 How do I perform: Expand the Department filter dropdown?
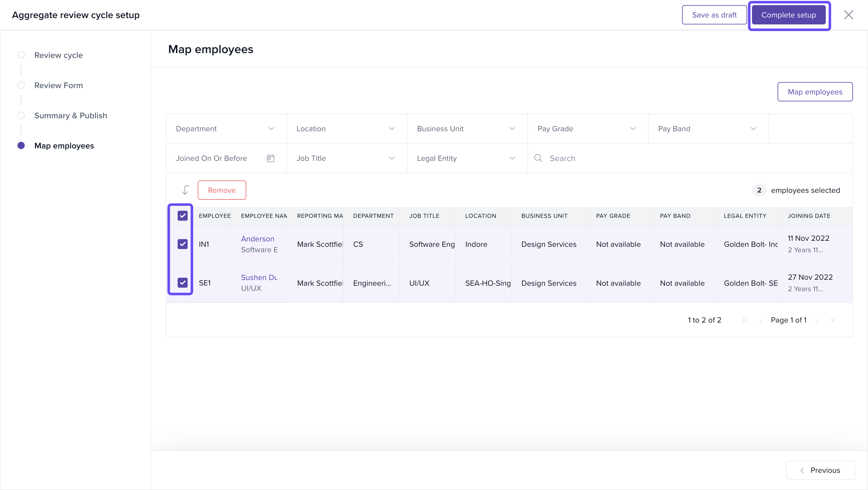[226, 129]
